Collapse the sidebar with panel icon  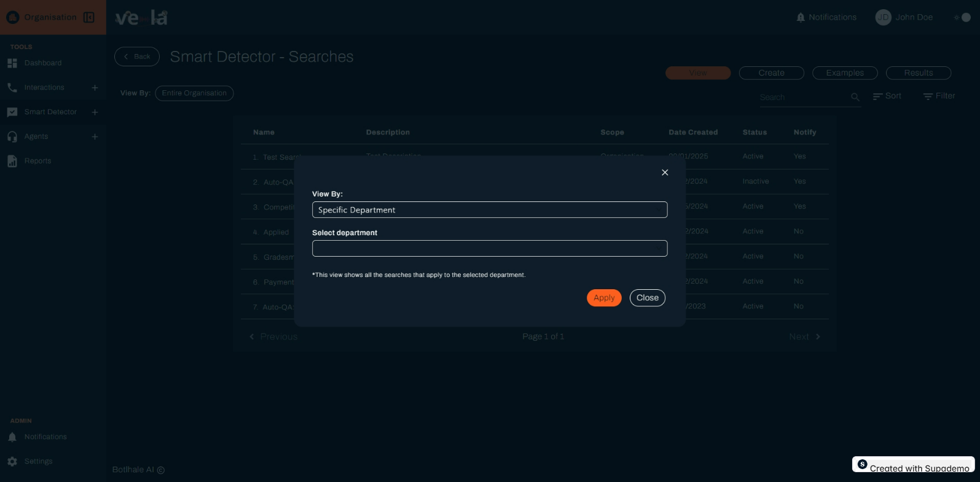click(89, 17)
